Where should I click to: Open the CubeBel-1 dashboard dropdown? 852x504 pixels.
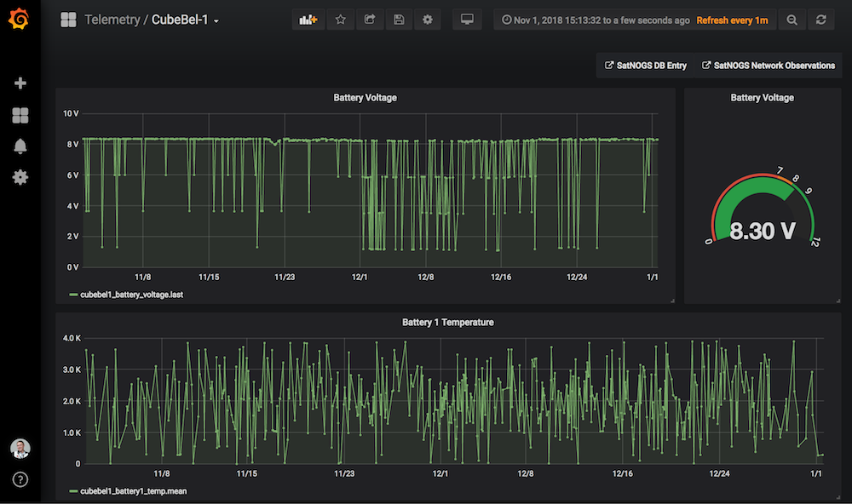point(185,20)
